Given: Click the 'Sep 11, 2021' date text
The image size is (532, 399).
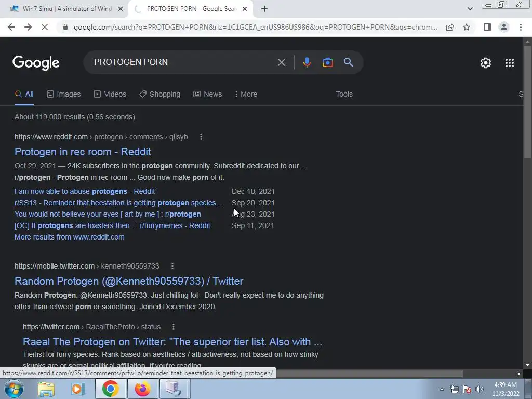Looking at the screenshot, I should click(253, 225).
